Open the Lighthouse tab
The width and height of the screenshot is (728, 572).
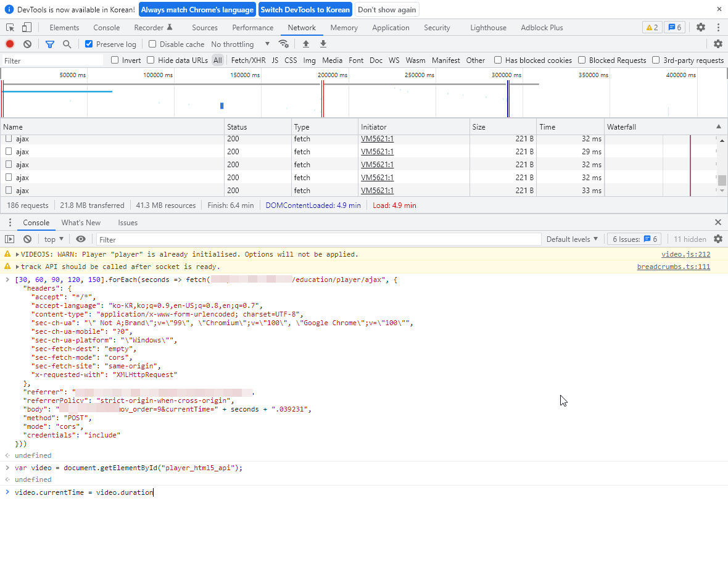pyautogui.click(x=488, y=27)
